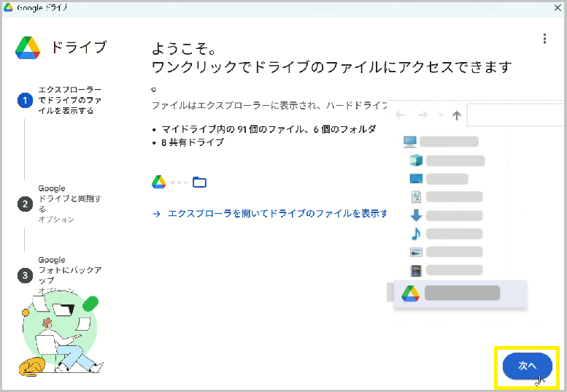
Task: Click the This PC monitor icon
Action: click(x=409, y=142)
